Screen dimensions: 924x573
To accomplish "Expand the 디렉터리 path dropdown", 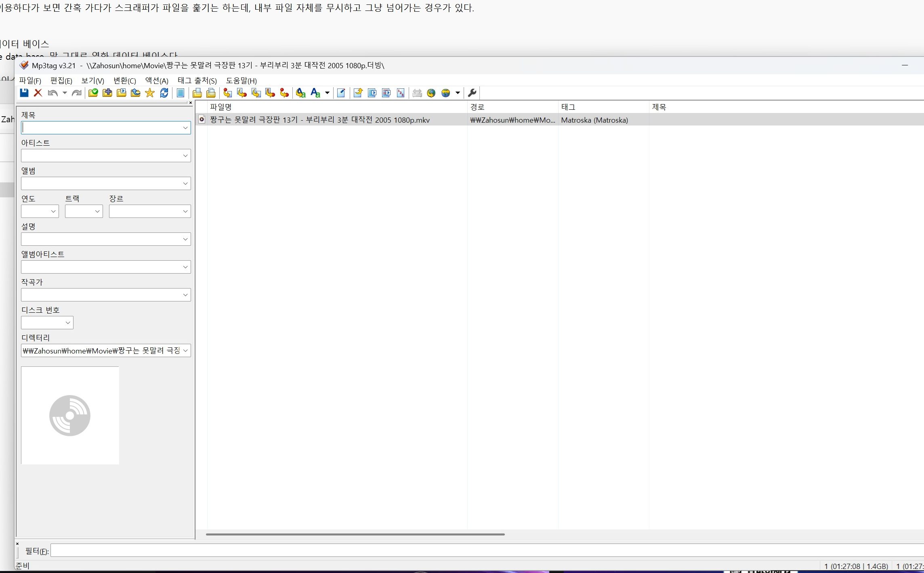I will 185,351.
